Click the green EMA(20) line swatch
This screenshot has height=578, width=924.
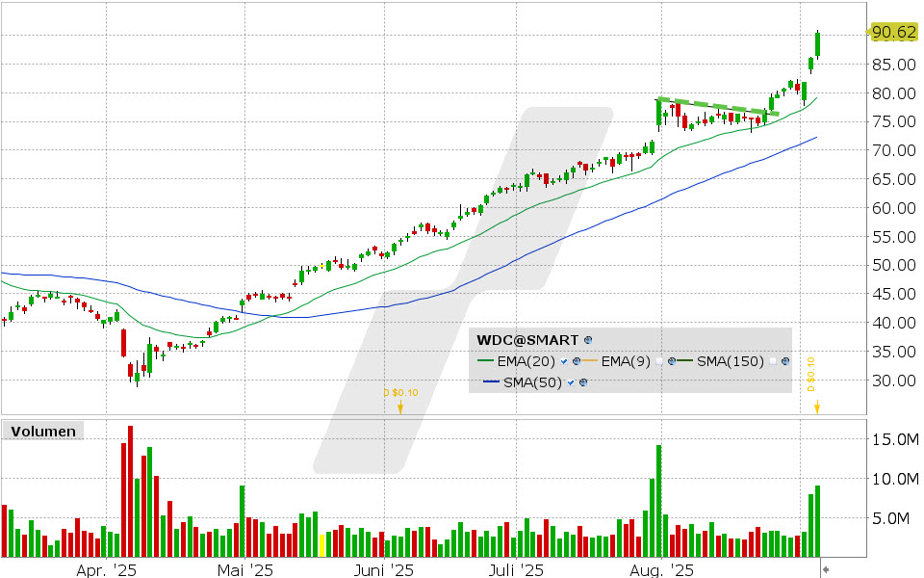[x=485, y=361]
